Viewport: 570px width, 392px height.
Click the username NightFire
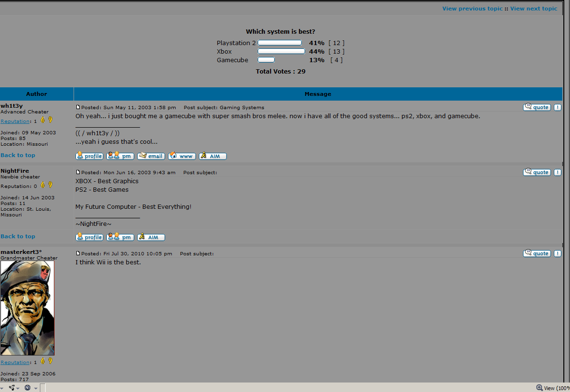tap(15, 170)
